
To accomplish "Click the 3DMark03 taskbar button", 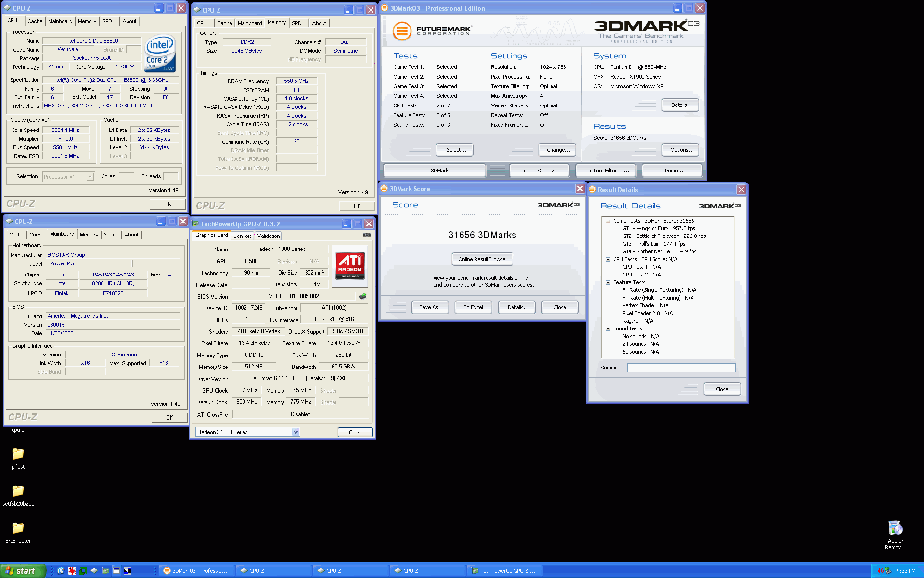I will coord(196,571).
